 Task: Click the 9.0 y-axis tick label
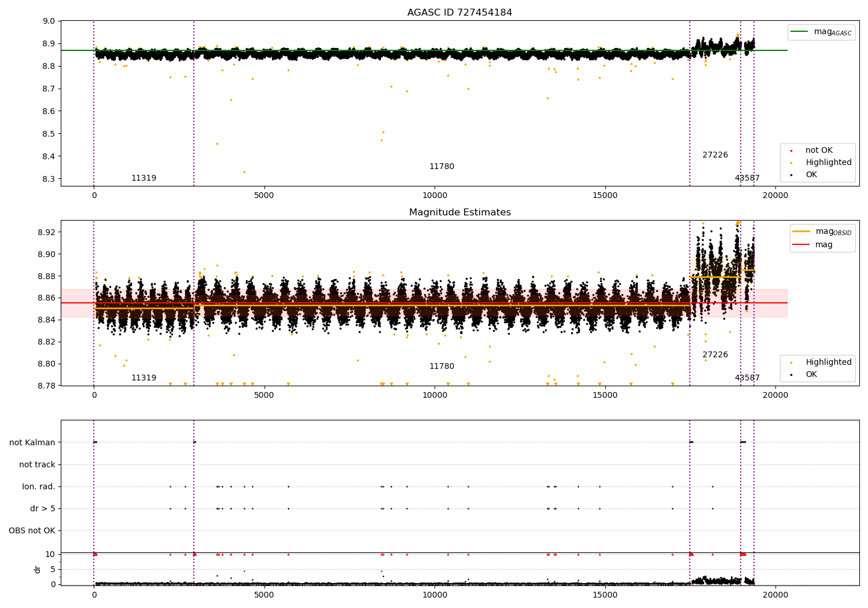click(49, 21)
